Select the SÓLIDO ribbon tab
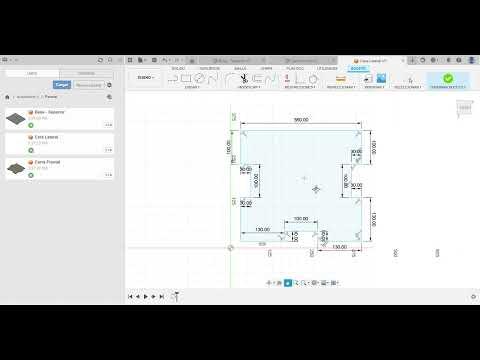 click(x=178, y=68)
